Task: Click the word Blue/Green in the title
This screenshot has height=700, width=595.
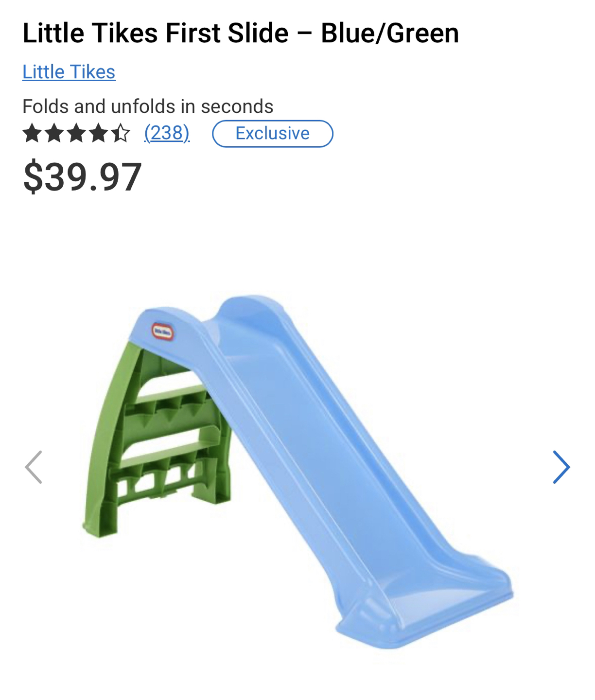Action: [390, 33]
